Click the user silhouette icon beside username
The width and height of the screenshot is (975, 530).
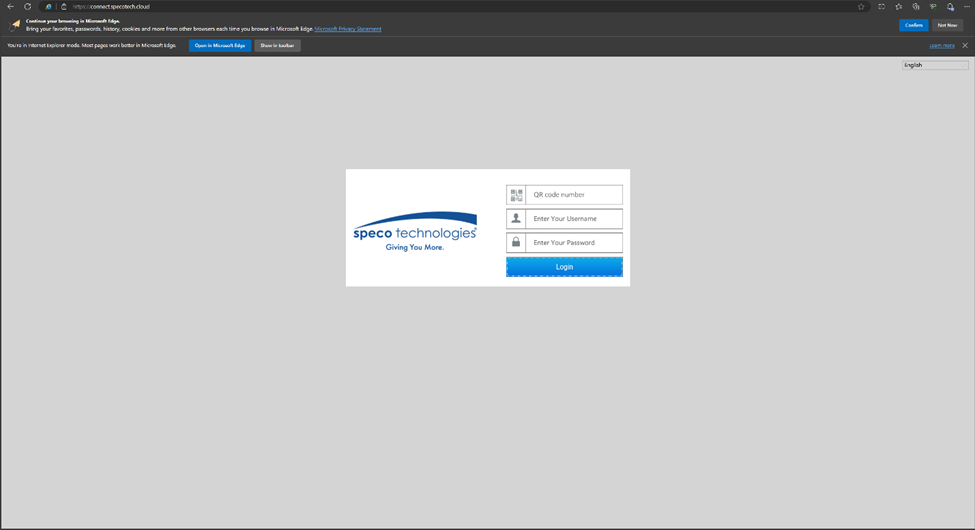point(516,219)
